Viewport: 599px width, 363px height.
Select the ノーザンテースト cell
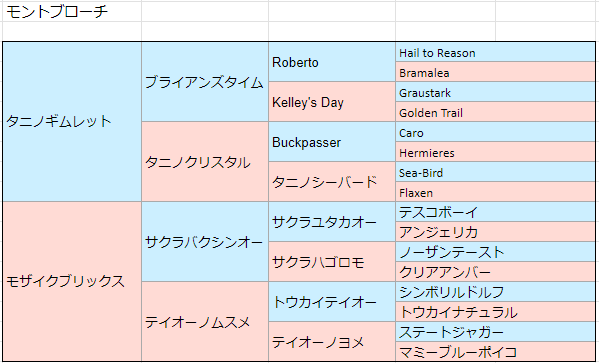[495, 251]
